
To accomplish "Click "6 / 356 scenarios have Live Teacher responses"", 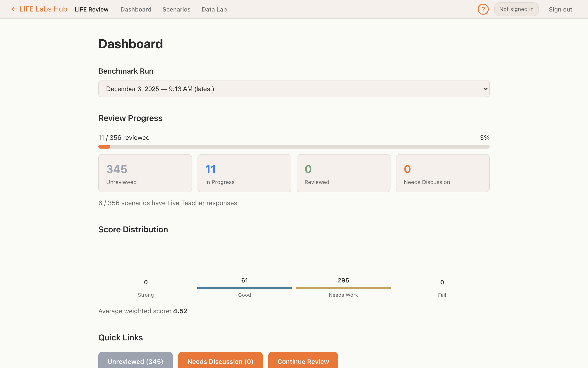I will (168, 203).
